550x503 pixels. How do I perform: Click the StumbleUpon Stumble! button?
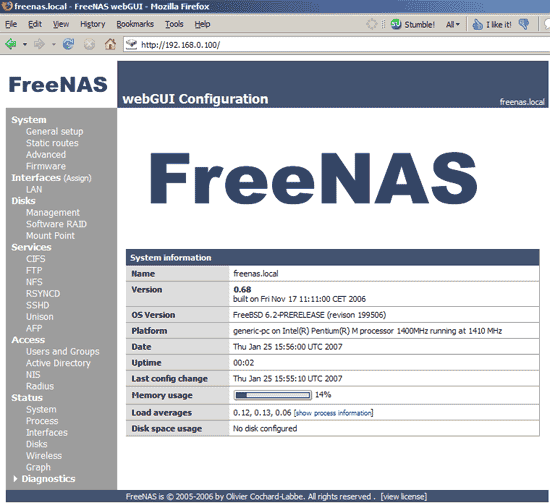pyautogui.click(x=413, y=24)
